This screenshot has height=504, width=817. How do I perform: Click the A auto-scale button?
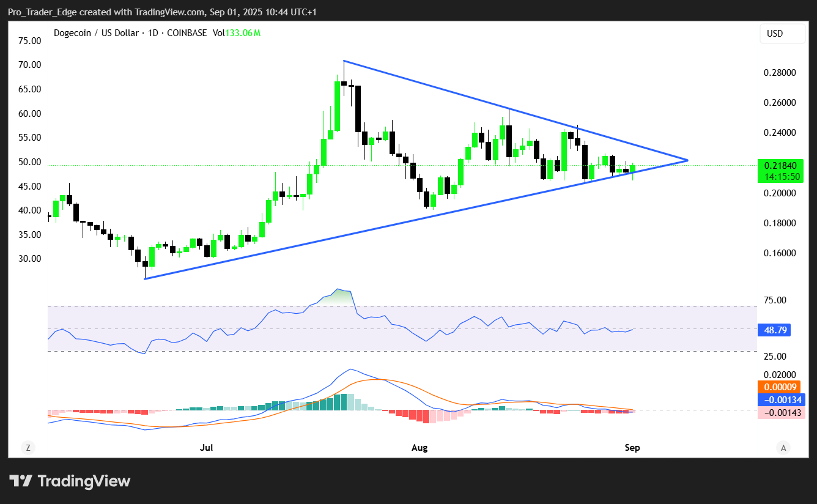783,448
